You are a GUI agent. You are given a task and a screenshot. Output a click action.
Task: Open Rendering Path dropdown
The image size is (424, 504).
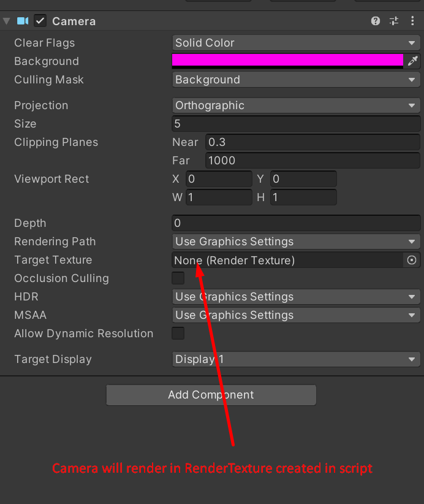click(296, 242)
